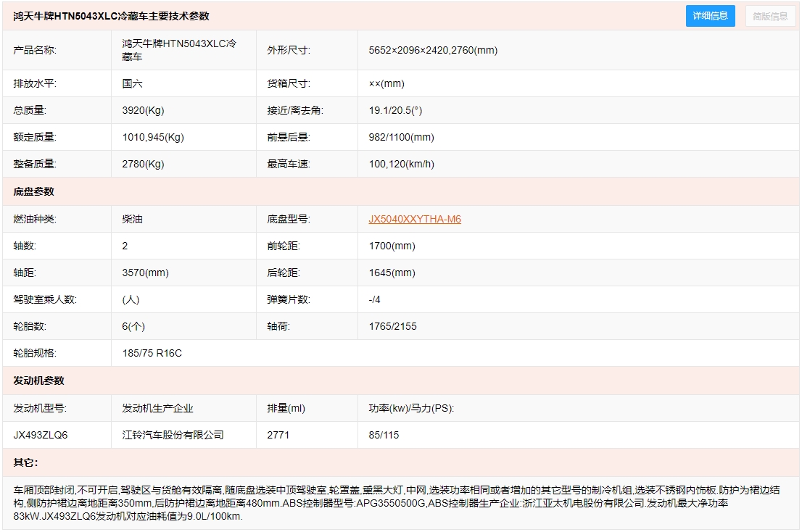
Task: Select the total mass value 3920(Kg)
Action: tap(144, 110)
